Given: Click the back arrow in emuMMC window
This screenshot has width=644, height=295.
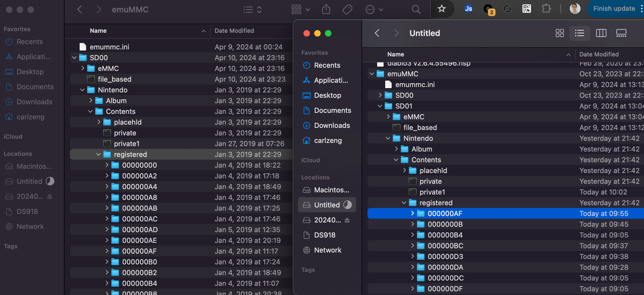Looking at the screenshot, I should tap(79, 10).
